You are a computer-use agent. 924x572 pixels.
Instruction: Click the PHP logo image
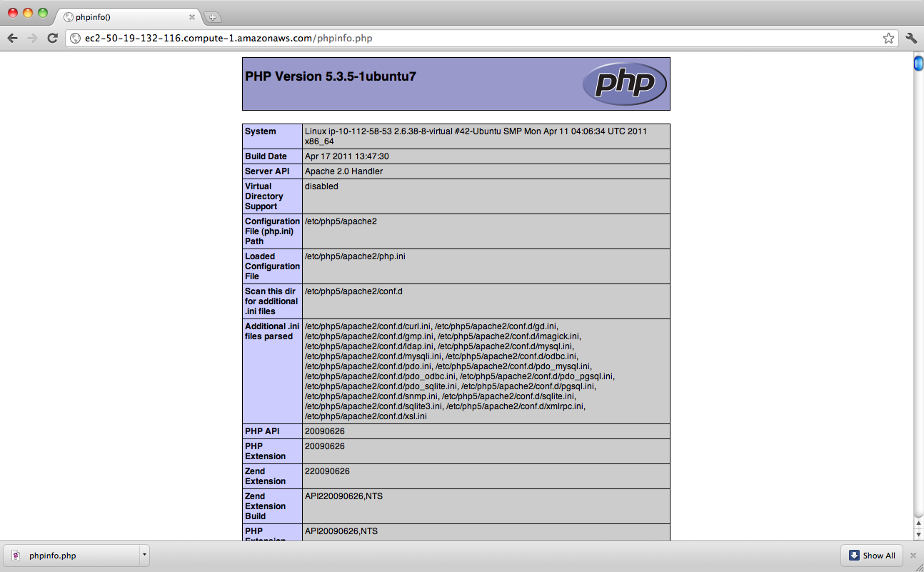(625, 84)
